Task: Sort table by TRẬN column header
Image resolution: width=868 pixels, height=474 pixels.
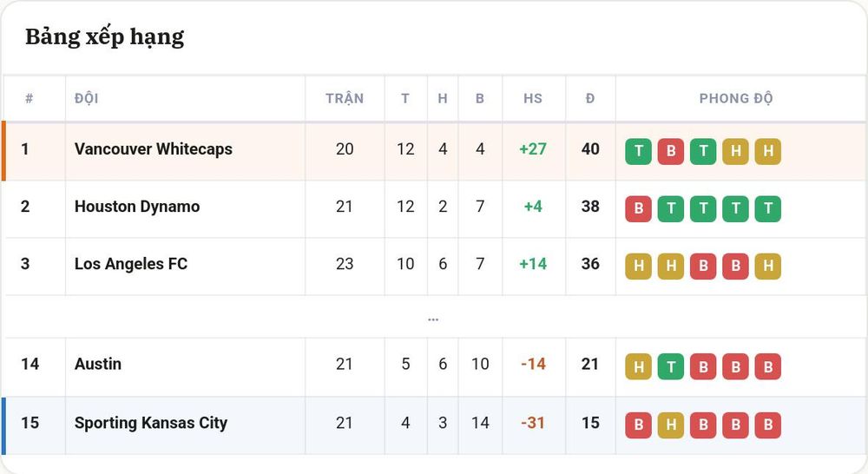Action: pyautogui.click(x=345, y=99)
